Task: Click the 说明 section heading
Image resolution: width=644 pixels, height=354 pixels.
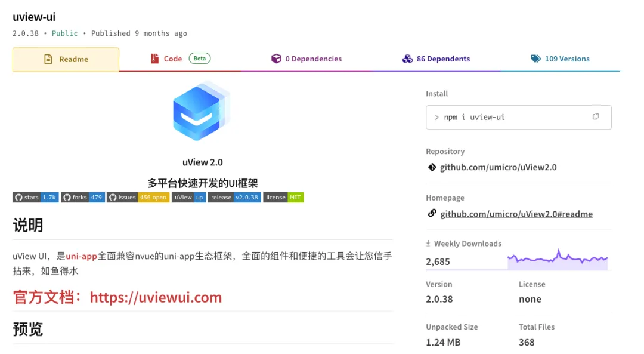Action: click(x=28, y=225)
